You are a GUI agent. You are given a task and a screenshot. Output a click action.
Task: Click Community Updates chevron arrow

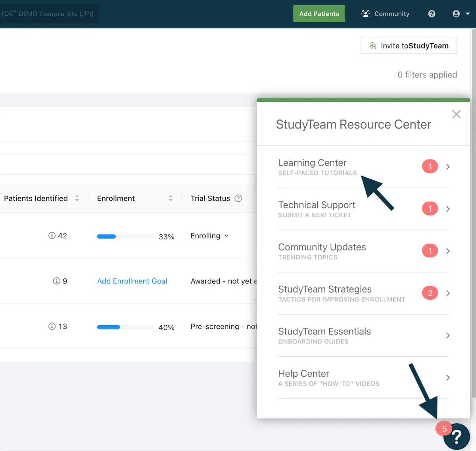[x=448, y=251]
